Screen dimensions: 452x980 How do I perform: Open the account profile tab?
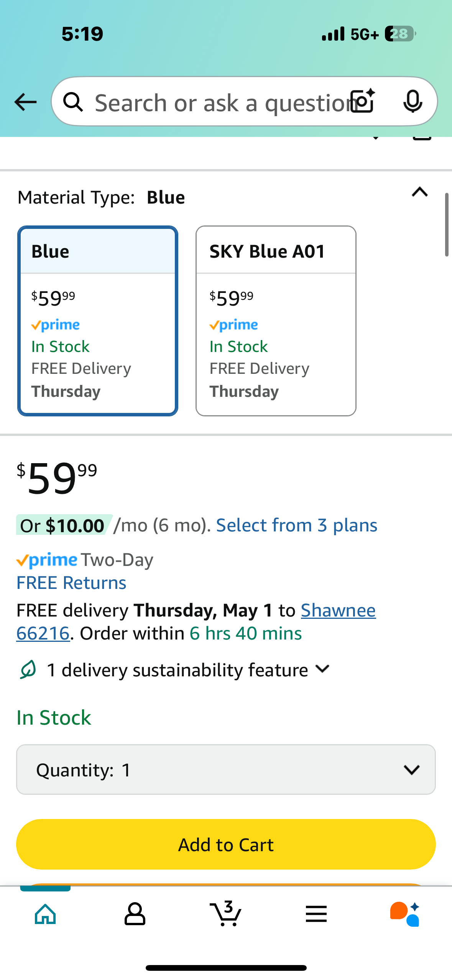click(x=135, y=914)
